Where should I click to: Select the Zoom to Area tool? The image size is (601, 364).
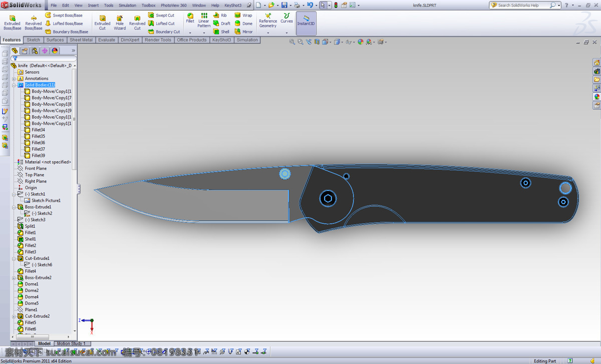[x=300, y=42]
